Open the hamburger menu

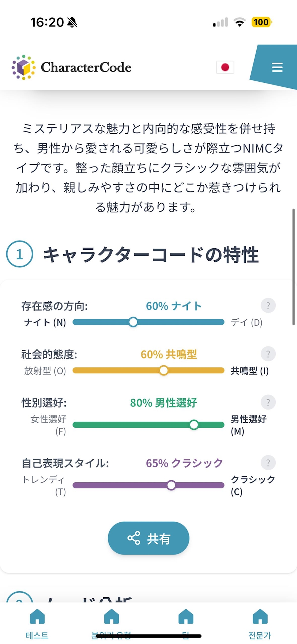(x=277, y=67)
